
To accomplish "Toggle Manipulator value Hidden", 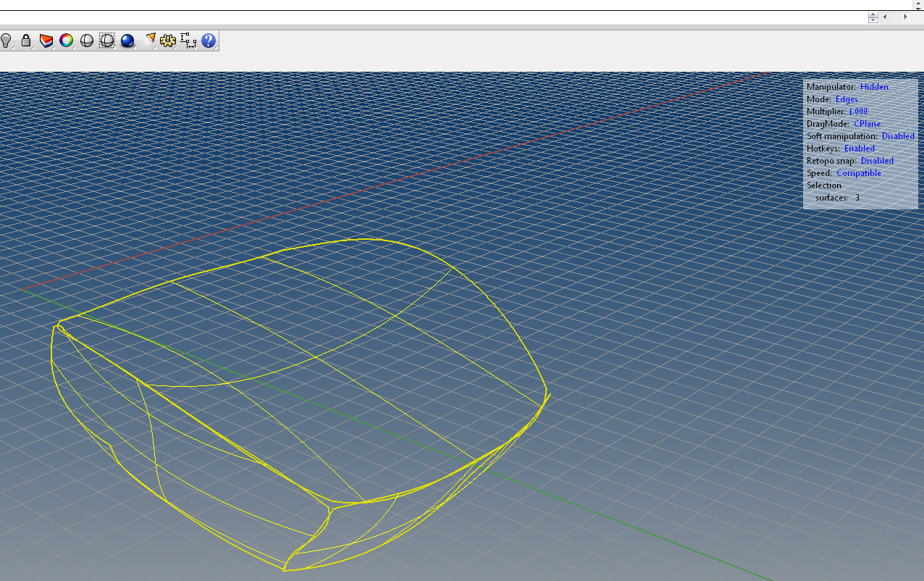I will click(874, 87).
